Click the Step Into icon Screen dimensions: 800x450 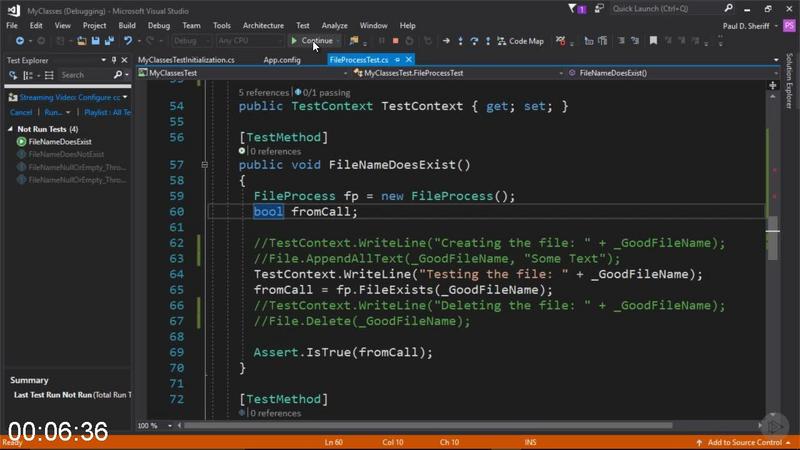460,41
